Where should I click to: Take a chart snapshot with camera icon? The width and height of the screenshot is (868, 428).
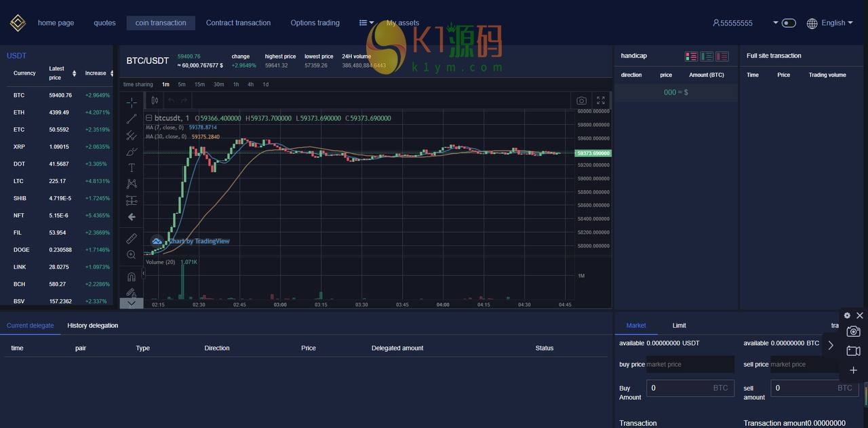pos(581,100)
